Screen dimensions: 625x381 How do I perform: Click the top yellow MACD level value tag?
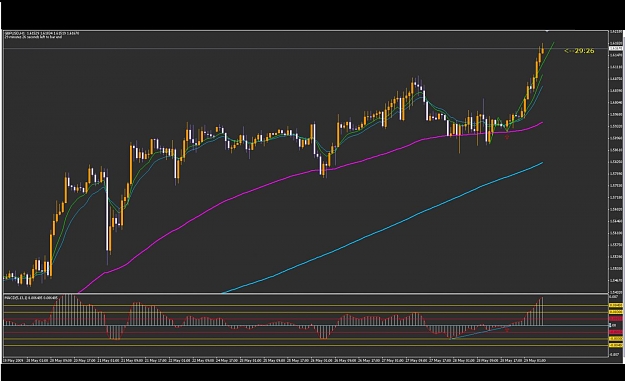(616, 305)
